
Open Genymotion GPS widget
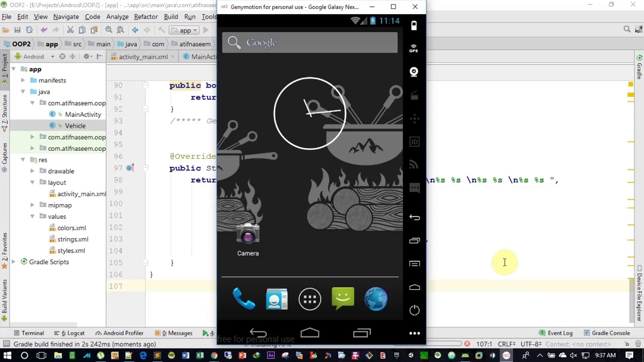(414, 49)
